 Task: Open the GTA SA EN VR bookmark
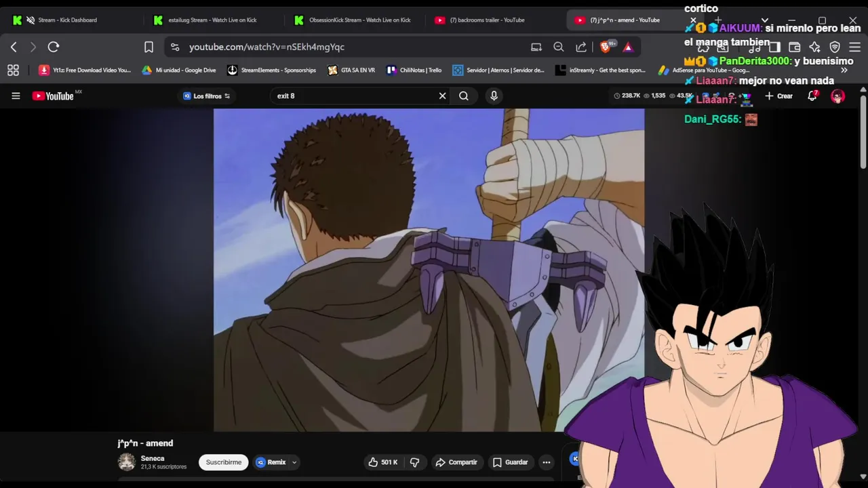(351, 70)
